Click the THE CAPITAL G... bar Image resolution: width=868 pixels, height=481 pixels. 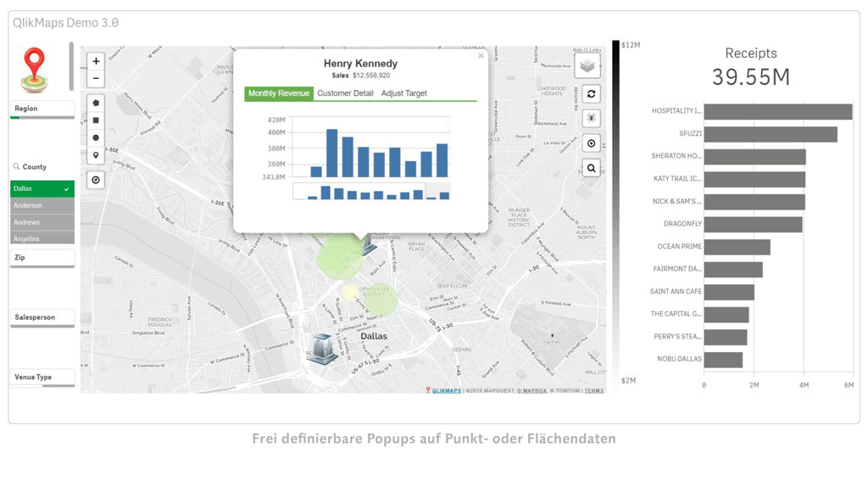point(726,315)
